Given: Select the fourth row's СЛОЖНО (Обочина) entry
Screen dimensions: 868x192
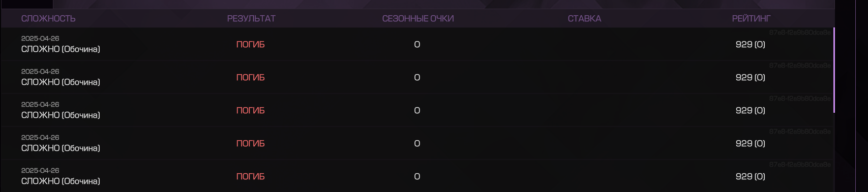Looking at the screenshot, I should click(x=61, y=148).
